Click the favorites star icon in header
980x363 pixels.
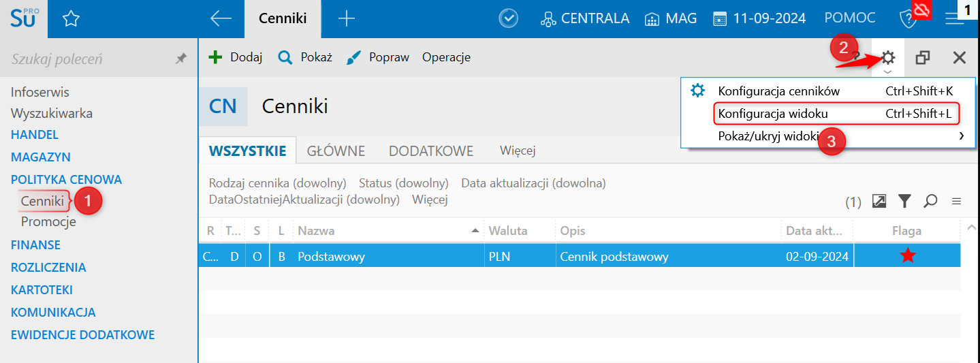71,19
